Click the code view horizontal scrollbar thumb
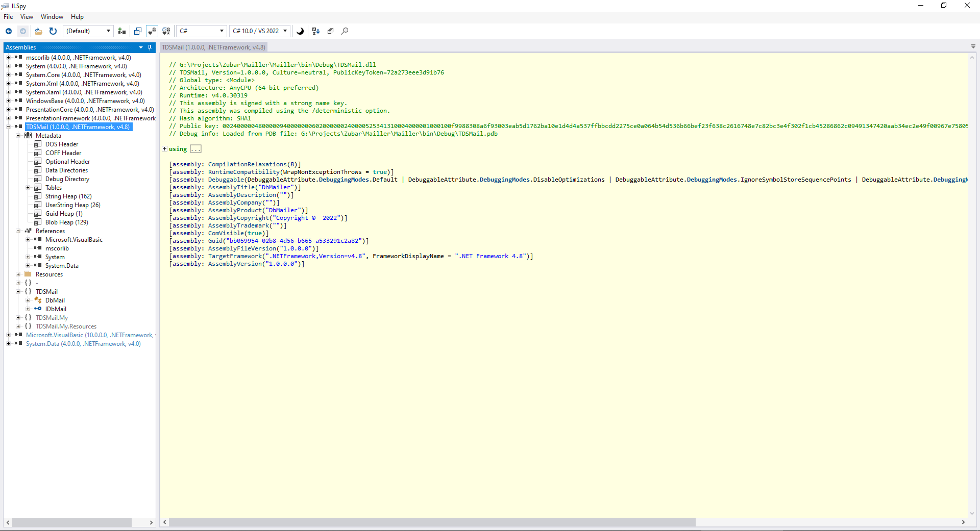Viewport: 980px width, 531px height. pos(432,522)
